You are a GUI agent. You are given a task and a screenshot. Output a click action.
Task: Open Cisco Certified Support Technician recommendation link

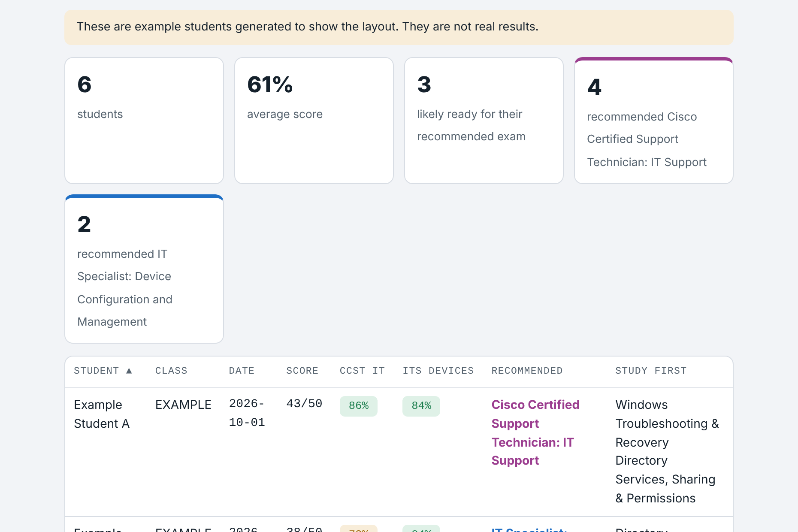pyautogui.click(x=535, y=432)
